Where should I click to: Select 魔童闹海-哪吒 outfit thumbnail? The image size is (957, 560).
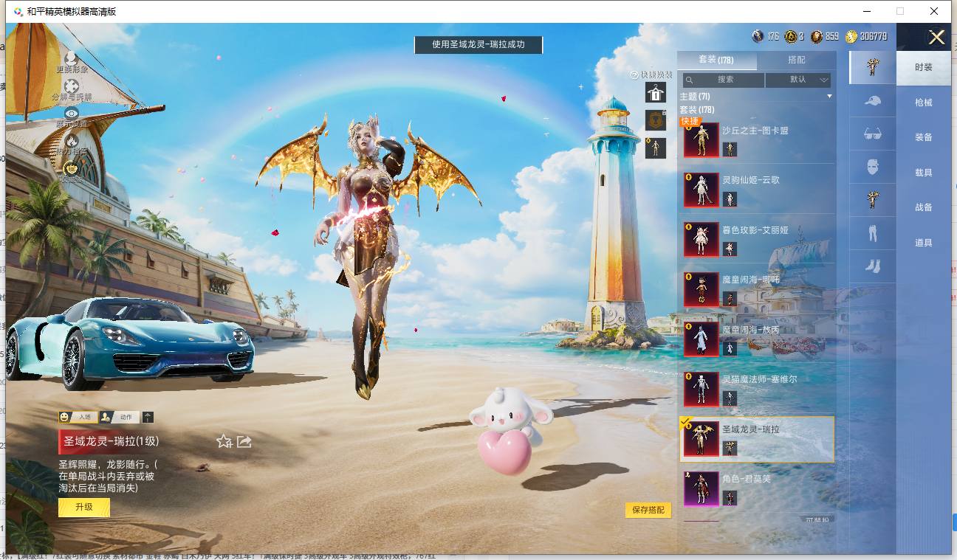701,289
